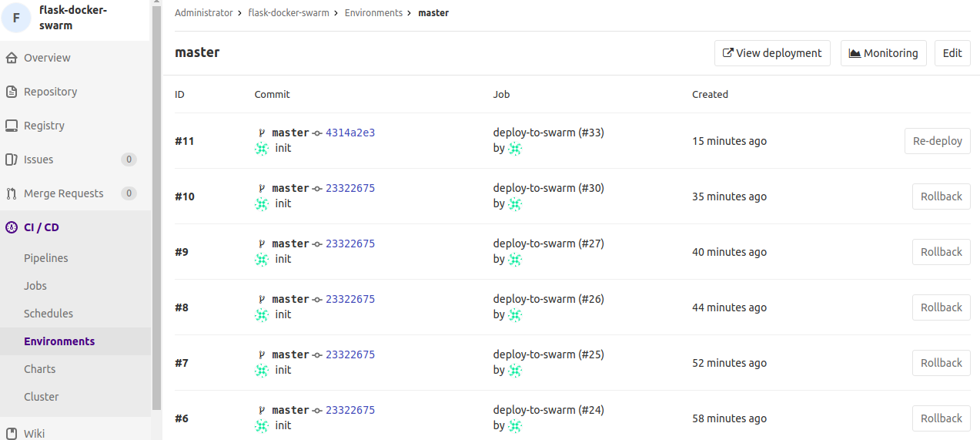The height and width of the screenshot is (440, 980).
Task: Rollback to deployment #7
Action: pos(941,363)
